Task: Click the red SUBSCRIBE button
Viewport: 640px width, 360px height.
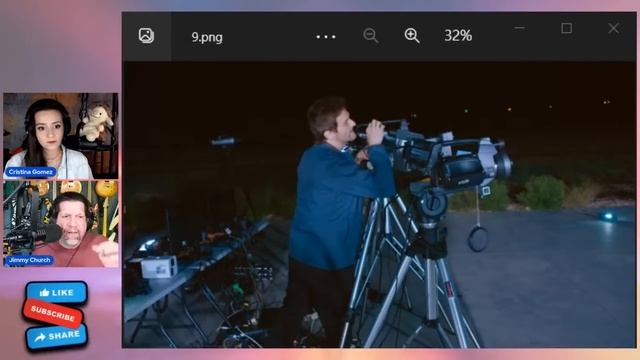Action: (53, 313)
